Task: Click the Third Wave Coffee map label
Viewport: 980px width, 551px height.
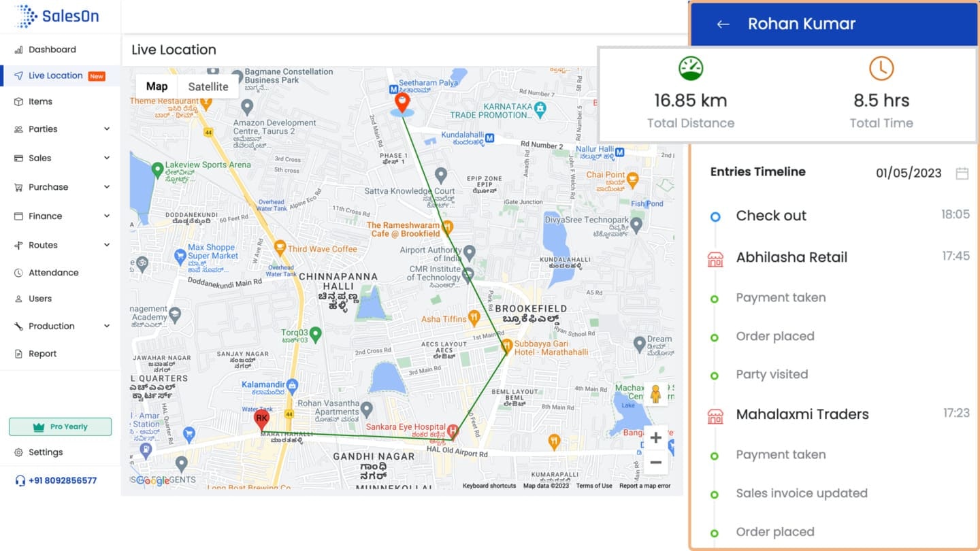Action: pos(322,249)
